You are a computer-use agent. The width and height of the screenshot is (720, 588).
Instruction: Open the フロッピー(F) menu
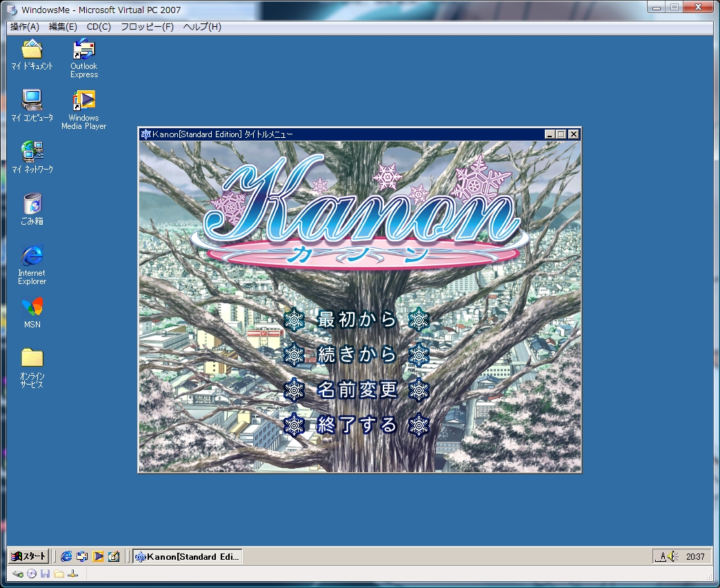(147, 27)
